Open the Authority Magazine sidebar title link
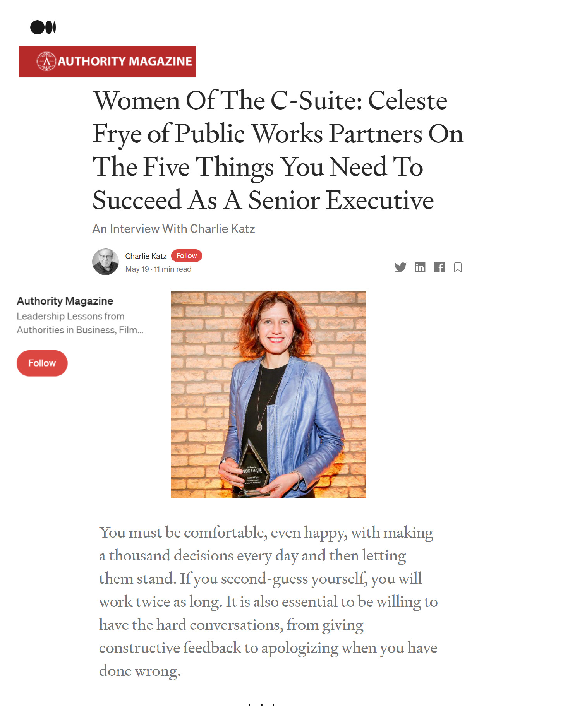 pos(65,301)
